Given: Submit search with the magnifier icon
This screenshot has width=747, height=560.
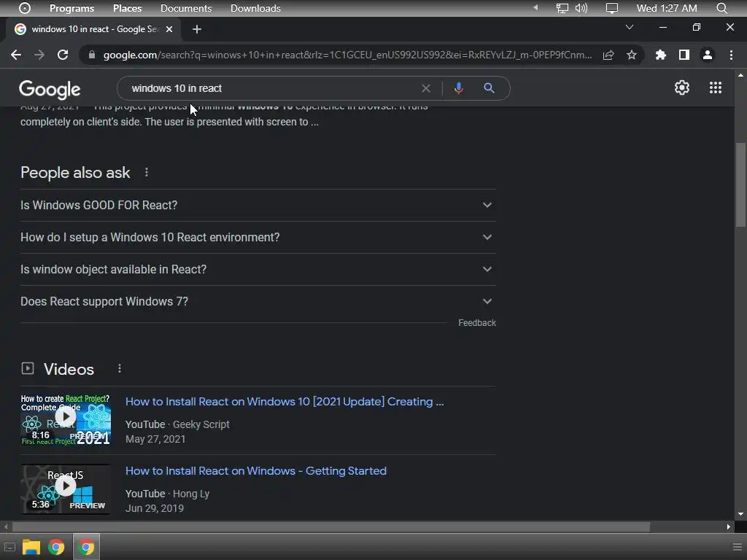Looking at the screenshot, I should [489, 88].
